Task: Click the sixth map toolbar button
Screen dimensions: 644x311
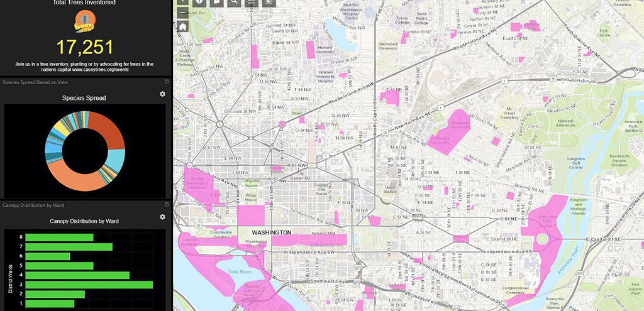Action: pyautogui.click(x=269, y=2)
